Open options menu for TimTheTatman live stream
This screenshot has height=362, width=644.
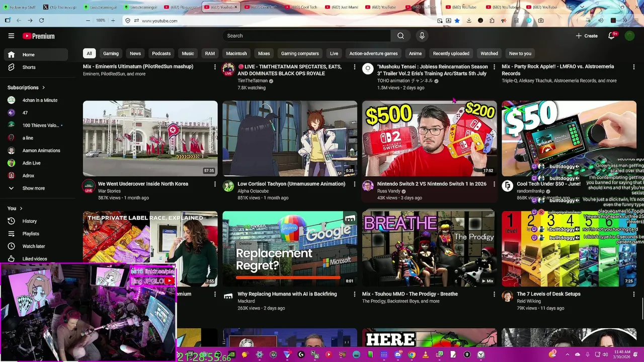pyautogui.click(x=354, y=67)
